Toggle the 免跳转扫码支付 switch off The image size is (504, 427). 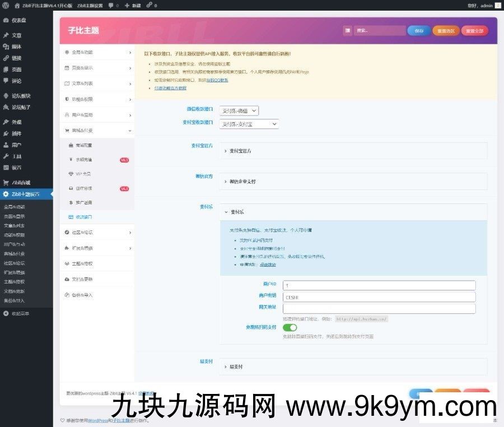(290, 327)
